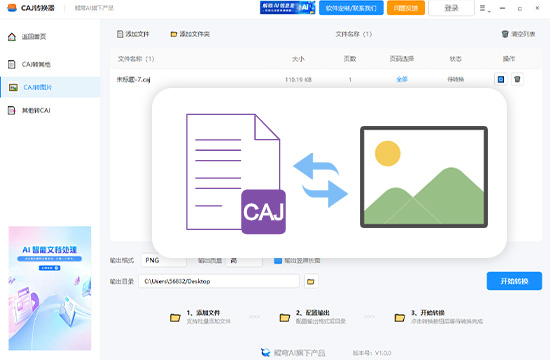
Task: Click the 文件名称 (1) column header
Action: tap(136, 59)
